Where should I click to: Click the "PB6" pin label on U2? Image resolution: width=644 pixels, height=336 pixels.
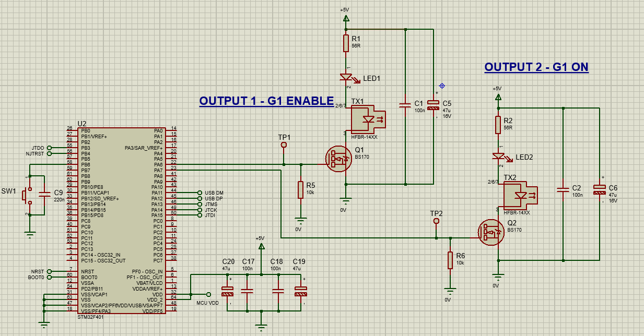point(86,165)
